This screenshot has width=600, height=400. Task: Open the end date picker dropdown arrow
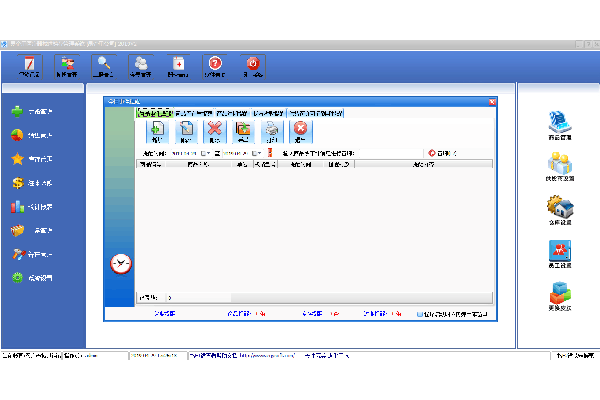point(259,153)
